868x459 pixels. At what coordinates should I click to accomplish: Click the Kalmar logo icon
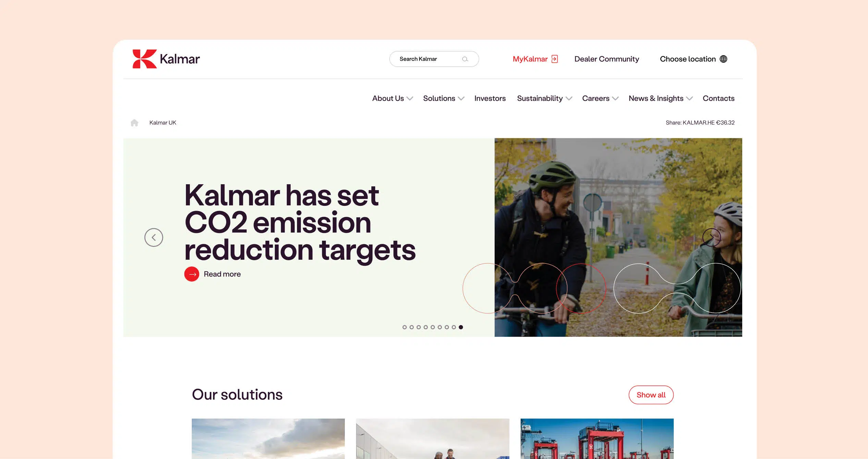click(x=145, y=59)
